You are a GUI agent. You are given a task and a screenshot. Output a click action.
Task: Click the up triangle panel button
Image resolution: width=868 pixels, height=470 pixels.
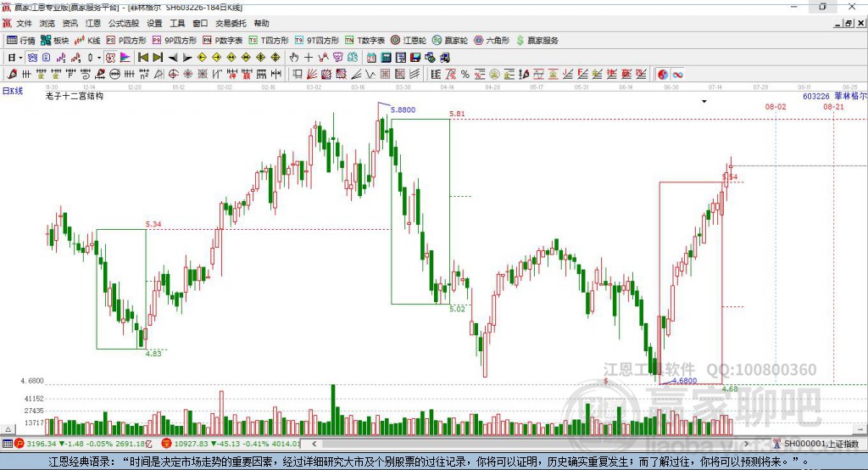click(x=8, y=429)
